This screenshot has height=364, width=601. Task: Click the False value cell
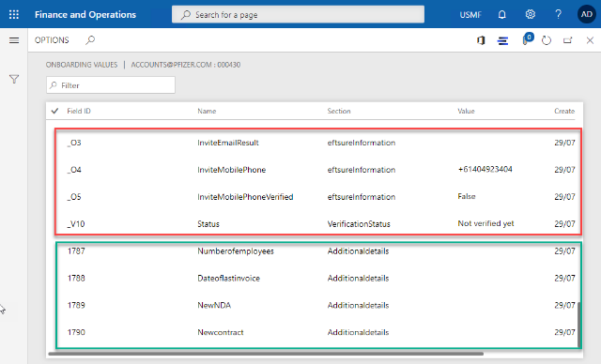point(467,196)
